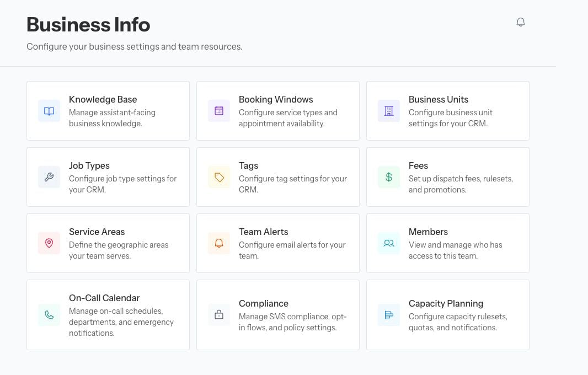The width and height of the screenshot is (588, 375).
Task: Click the Knowledge Base book icon
Action: point(49,111)
